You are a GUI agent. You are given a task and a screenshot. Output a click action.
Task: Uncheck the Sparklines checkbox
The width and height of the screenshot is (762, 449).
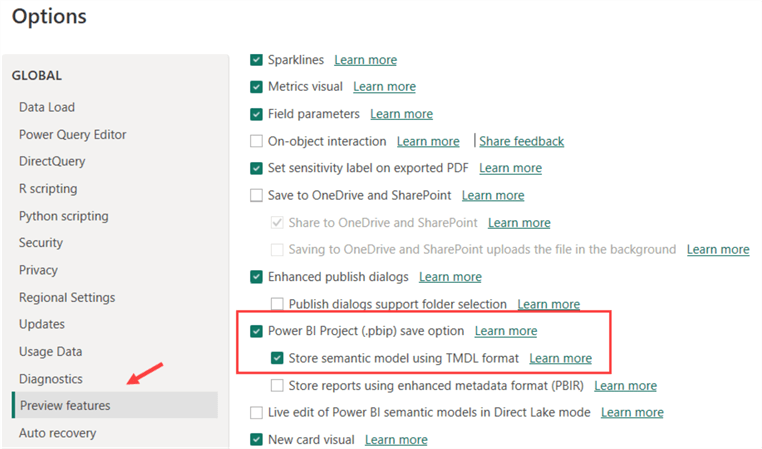pos(256,60)
